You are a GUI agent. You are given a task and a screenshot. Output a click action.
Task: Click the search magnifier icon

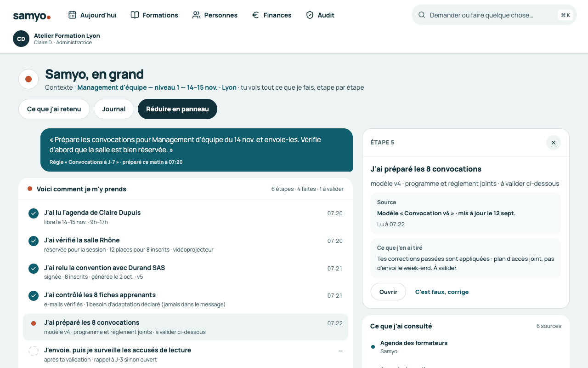click(x=422, y=15)
